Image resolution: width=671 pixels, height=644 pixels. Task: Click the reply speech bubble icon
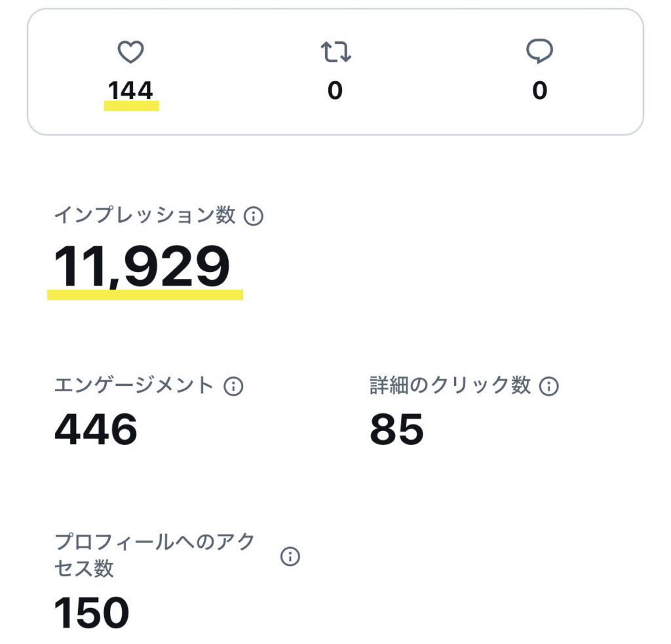[x=539, y=52]
